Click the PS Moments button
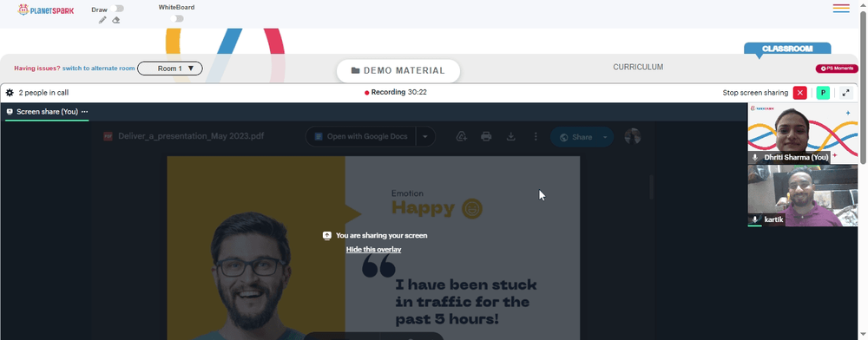The image size is (868, 340). click(837, 69)
